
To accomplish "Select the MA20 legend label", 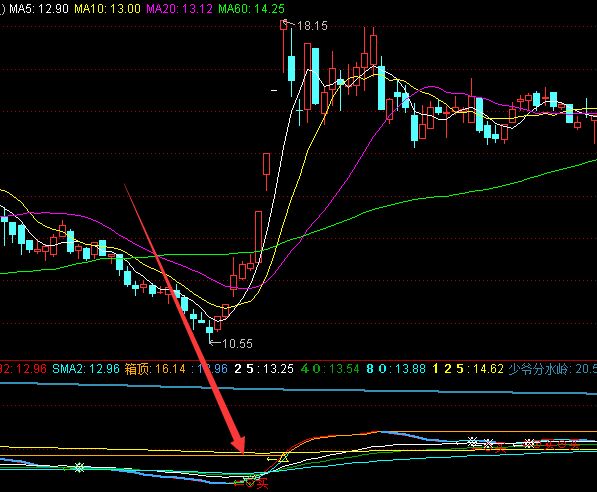I will [179, 8].
